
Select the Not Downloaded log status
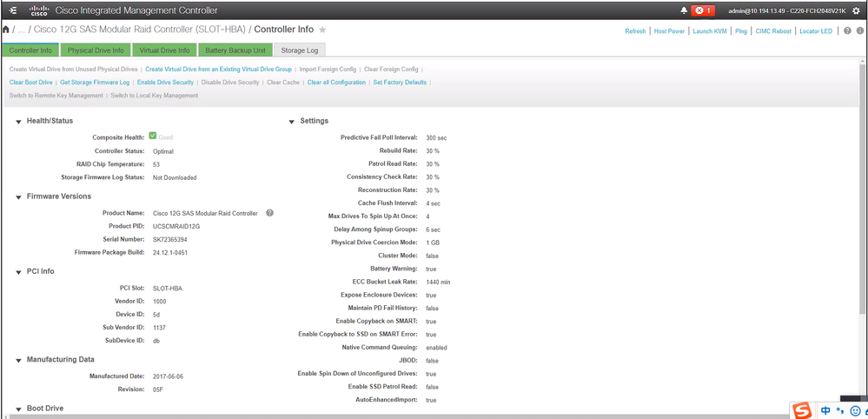pyautogui.click(x=175, y=178)
